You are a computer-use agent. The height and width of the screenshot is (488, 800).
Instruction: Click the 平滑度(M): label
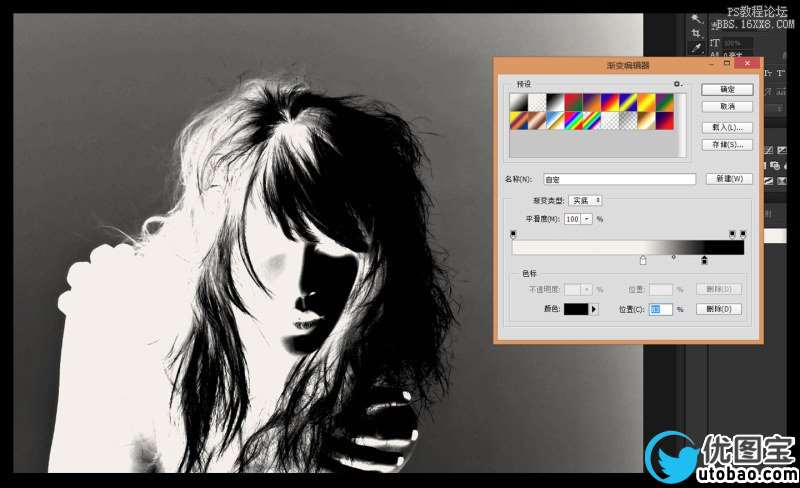click(543, 219)
